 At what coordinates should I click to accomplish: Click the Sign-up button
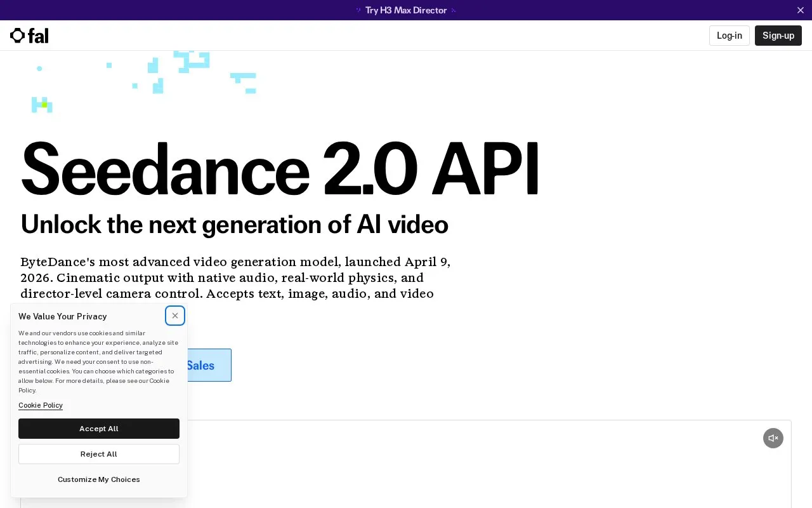point(778,36)
